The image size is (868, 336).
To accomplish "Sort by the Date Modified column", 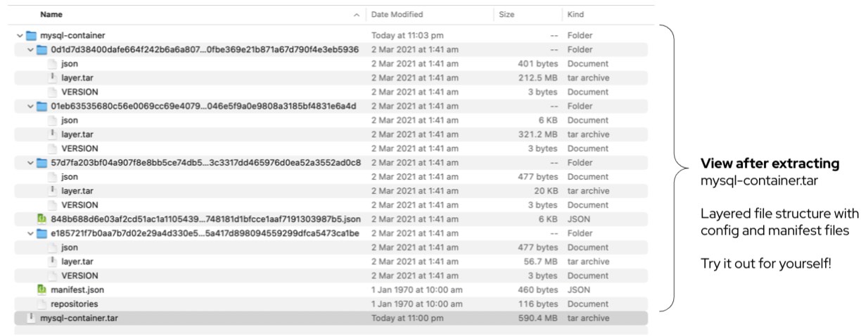I will point(397,14).
